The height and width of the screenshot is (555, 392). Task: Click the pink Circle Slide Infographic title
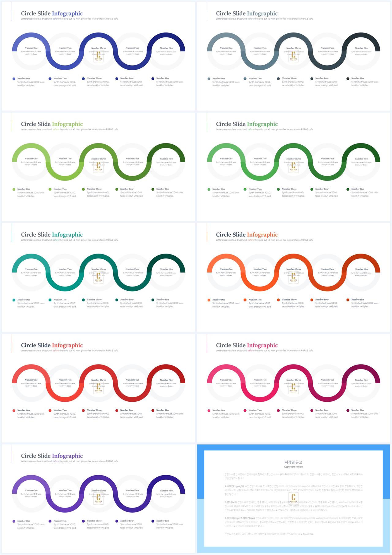[x=247, y=345]
